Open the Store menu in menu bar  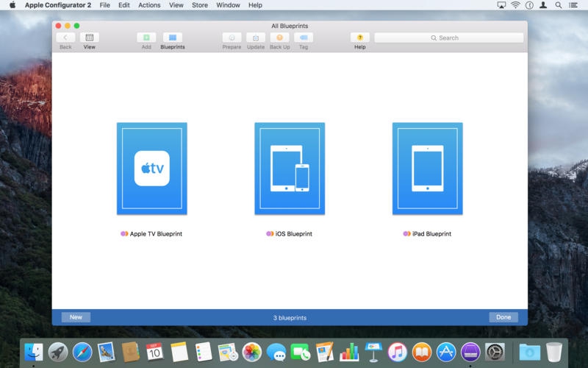point(200,5)
